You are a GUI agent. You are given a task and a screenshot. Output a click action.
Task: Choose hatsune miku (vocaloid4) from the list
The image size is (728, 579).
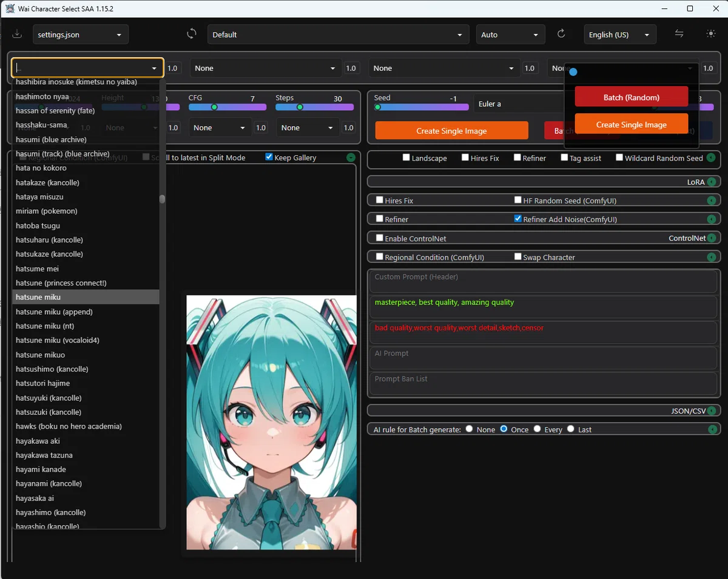pyautogui.click(x=86, y=340)
